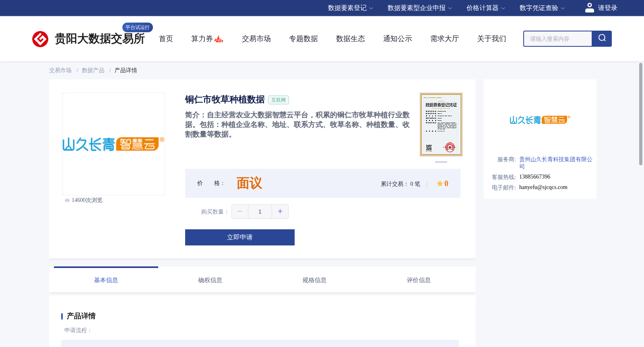
Task: Expand the 数据要素型企业申报 menu
Action: click(x=420, y=8)
